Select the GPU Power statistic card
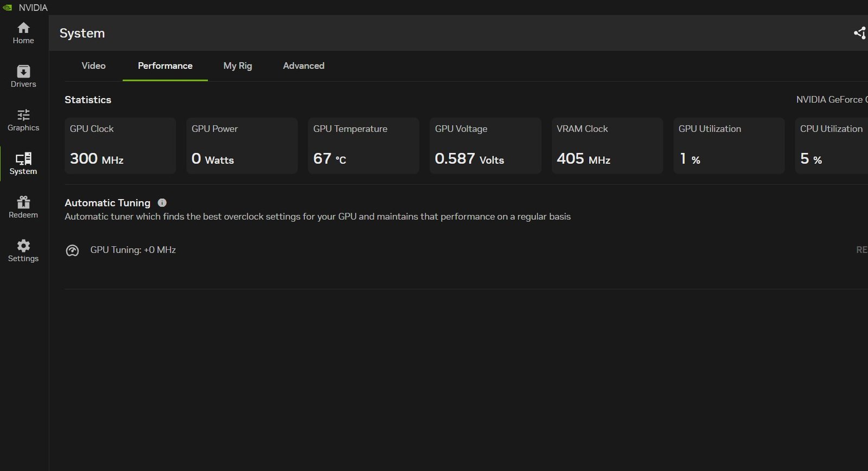 pos(242,145)
